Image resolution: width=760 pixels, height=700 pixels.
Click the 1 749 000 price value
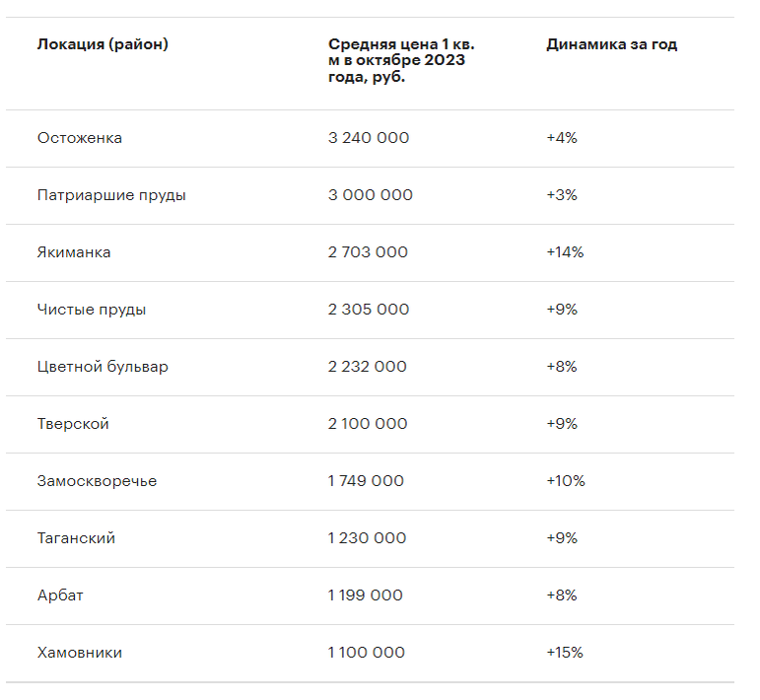pyautogui.click(x=366, y=481)
